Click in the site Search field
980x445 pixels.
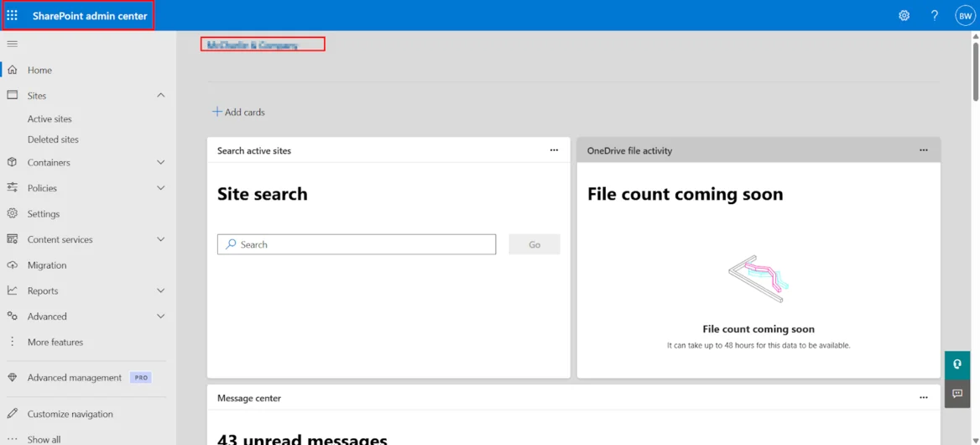(357, 244)
